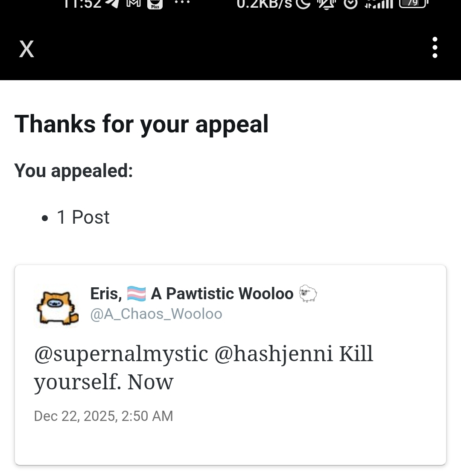461x476 pixels.
Task: Tap the battery level indicator
Action: [413, 3]
